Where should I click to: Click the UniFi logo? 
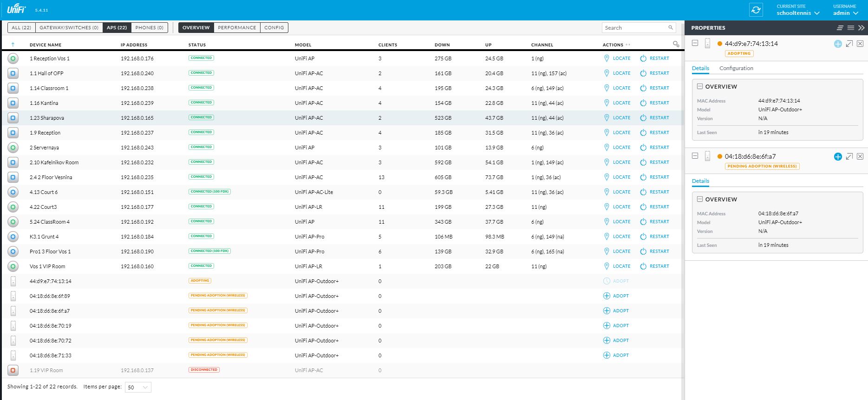16,9
